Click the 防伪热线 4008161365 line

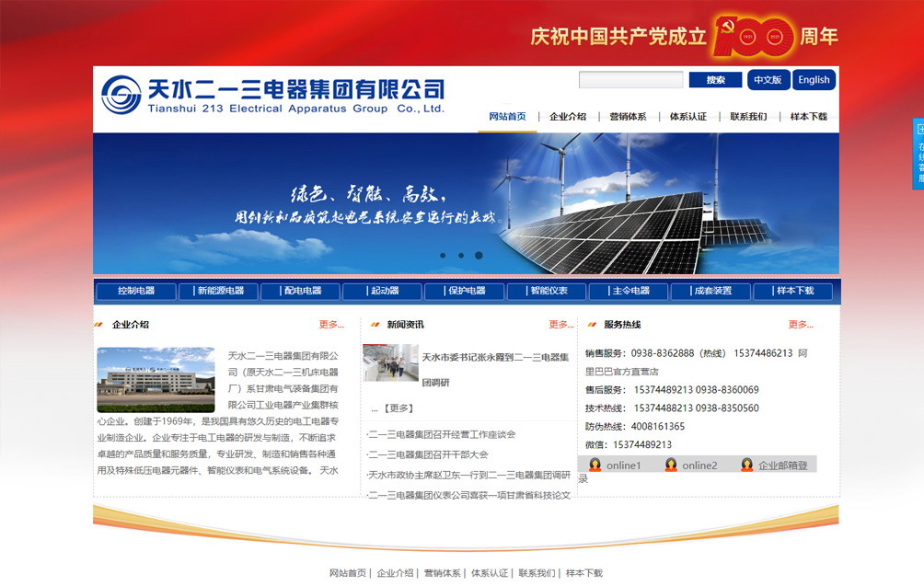tap(635, 427)
